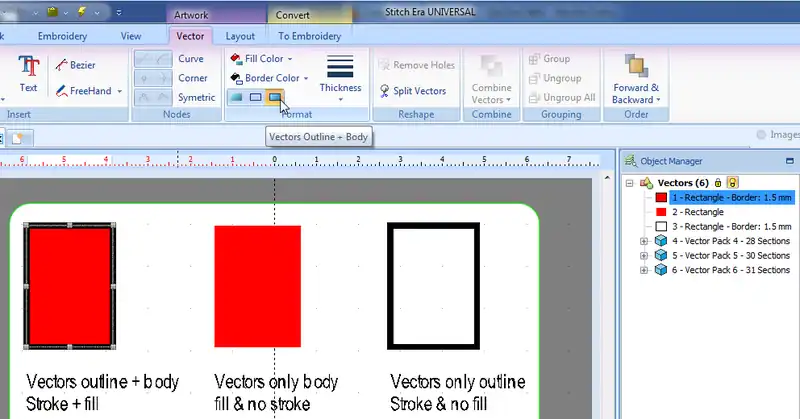Click the Corner node button
The height and width of the screenshot is (419, 800).
(191, 78)
